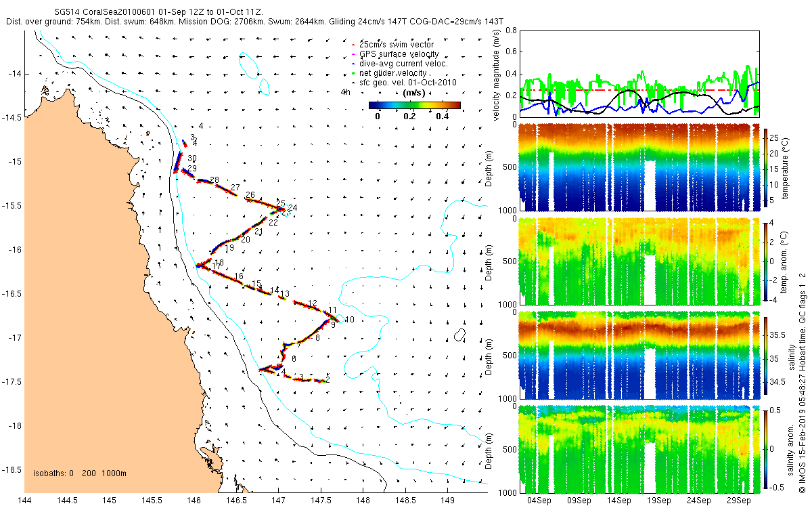Click the black sfc geo. vel. legend marker
Image resolution: width=812 pixels, height=508 pixels.
352,83
